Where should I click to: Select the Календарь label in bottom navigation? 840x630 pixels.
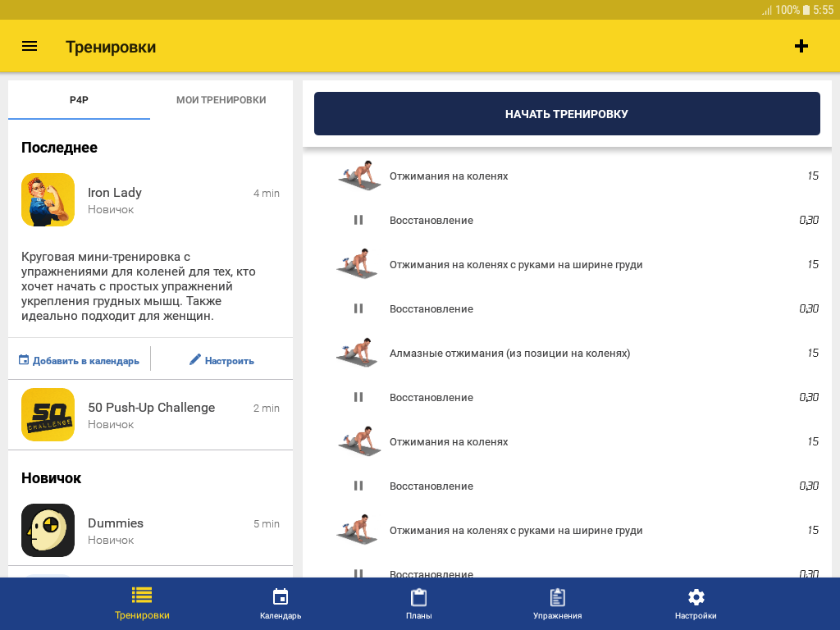(x=281, y=615)
